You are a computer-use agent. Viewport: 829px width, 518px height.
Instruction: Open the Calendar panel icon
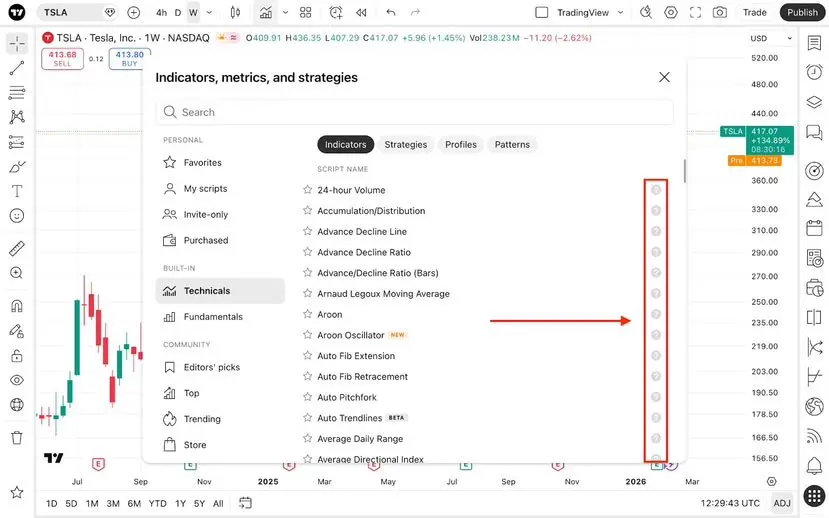814,228
